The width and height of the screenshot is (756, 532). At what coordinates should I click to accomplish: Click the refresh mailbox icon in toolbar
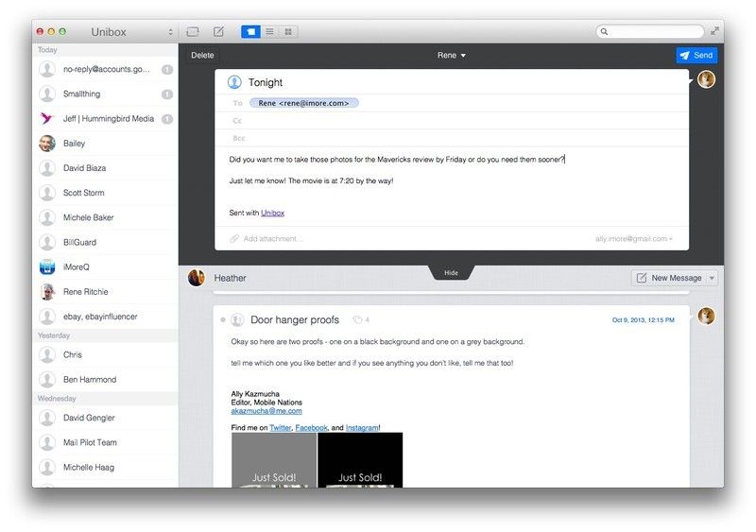pos(193,31)
